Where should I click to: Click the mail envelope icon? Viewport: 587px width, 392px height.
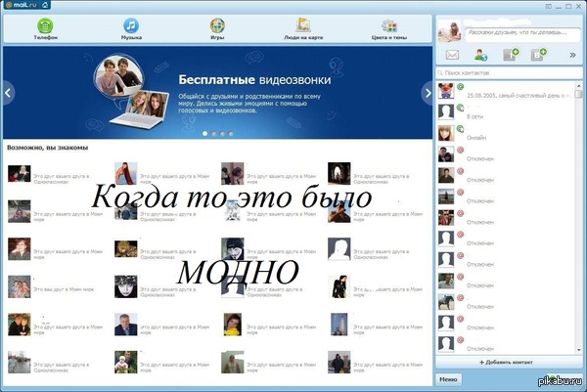click(452, 56)
